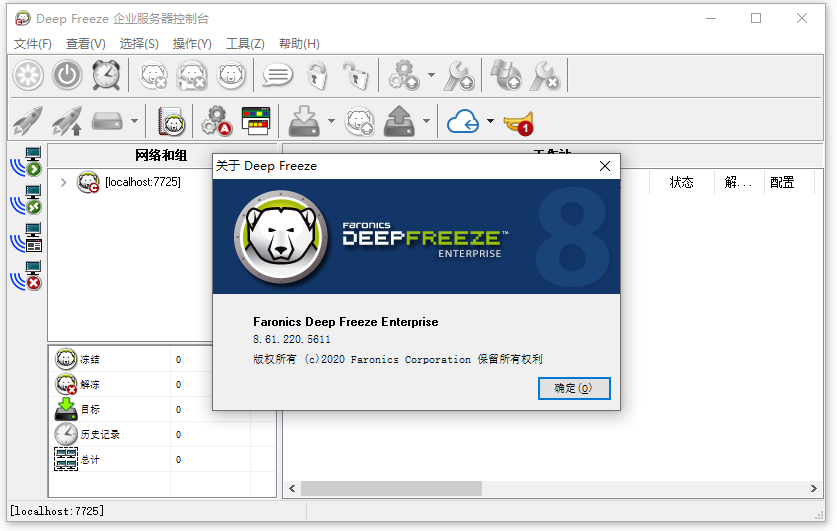Click the horizontal scrollbar thumb
This screenshot has width=837, height=531.
pos(391,488)
